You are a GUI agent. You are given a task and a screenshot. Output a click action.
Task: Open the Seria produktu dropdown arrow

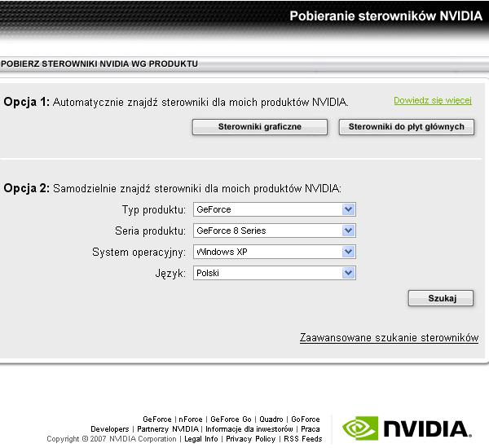[348, 231]
